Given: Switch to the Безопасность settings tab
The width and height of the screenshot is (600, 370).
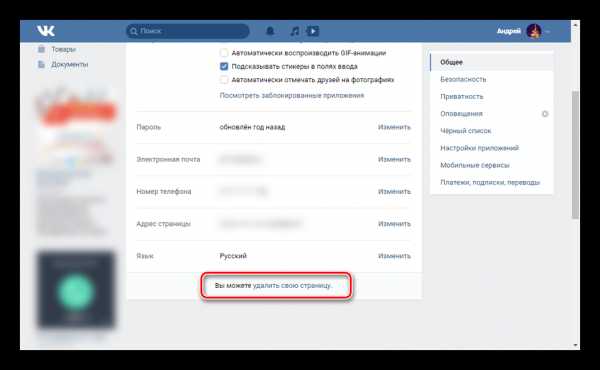Looking at the screenshot, I should pyautogui.click(x=463, y=79).
